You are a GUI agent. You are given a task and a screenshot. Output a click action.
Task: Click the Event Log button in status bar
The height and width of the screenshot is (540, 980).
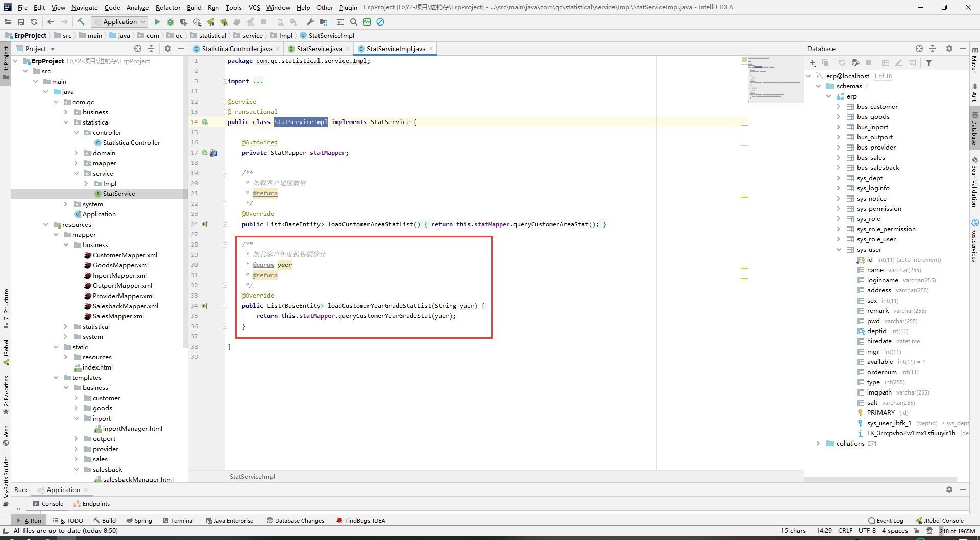point(886,521)
